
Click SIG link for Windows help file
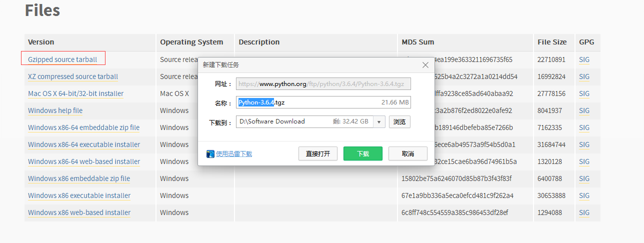pos(584,110)
